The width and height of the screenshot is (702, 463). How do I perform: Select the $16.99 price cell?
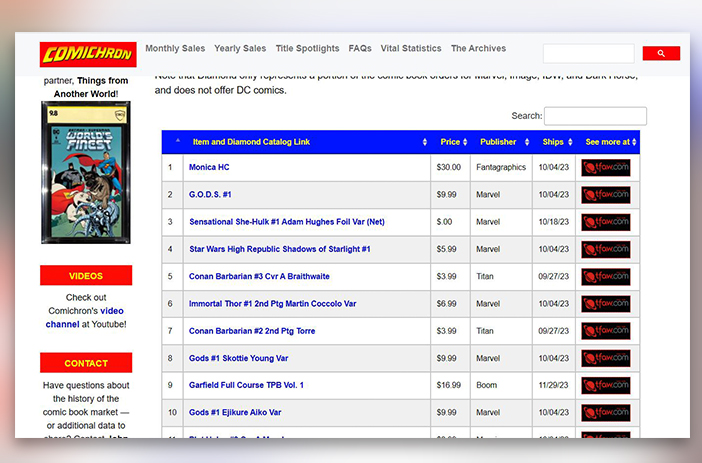point(449,385)
